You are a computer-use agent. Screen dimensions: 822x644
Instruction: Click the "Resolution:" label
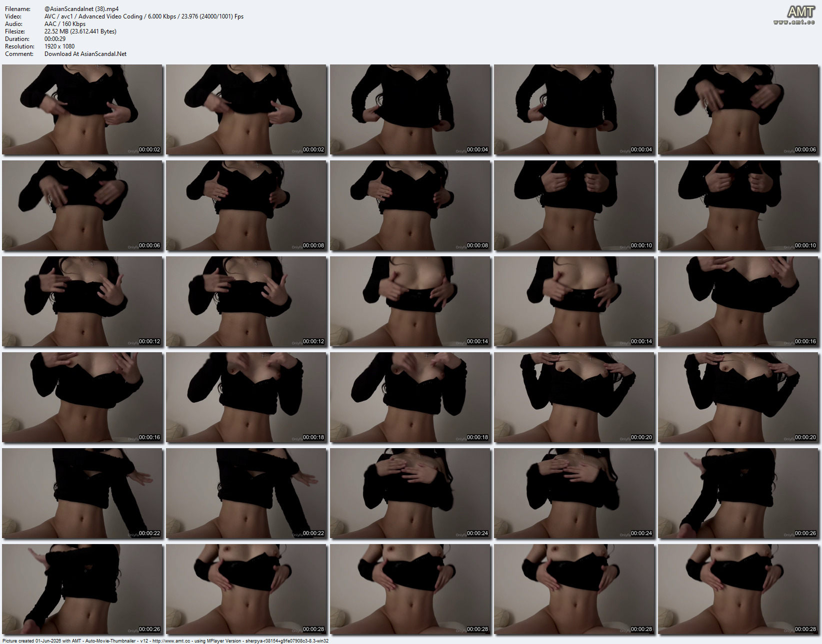(20, 46)
